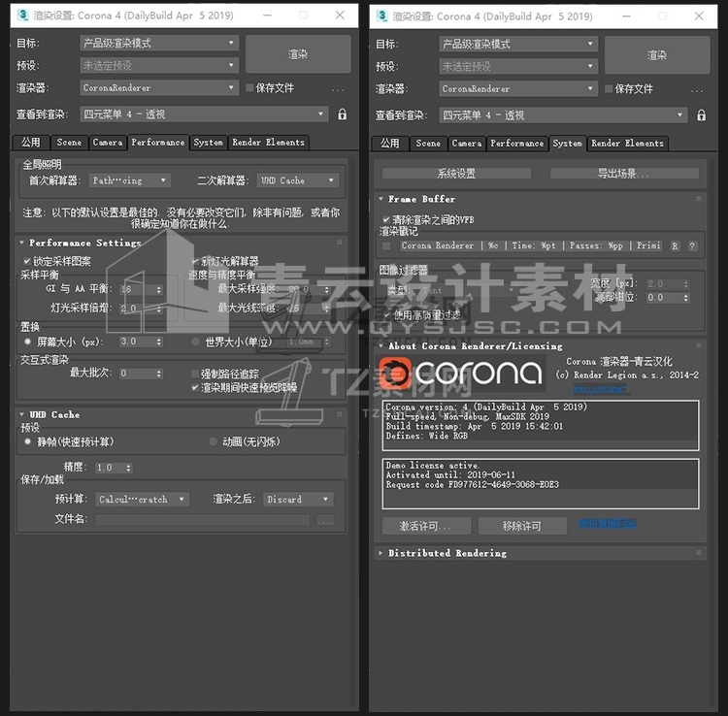Enable the 强制路径追踪 checkbox
The width and height of the screenshot is (728, 716).
click(x=195, y=374)
